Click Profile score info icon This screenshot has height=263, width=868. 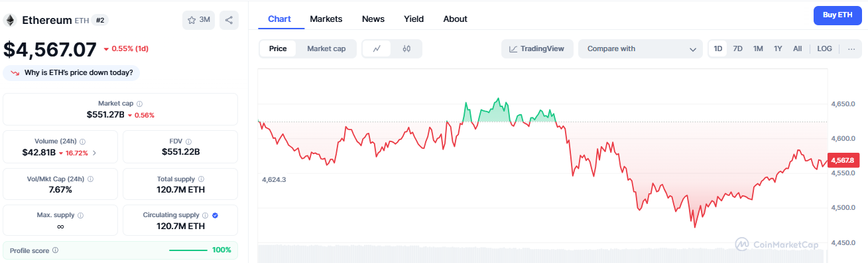pos(55,250)
